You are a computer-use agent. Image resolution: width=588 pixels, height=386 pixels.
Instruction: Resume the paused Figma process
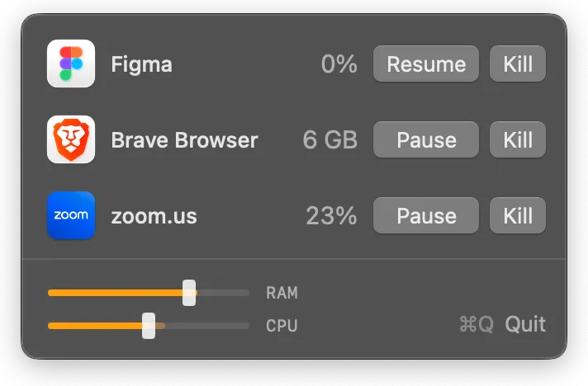pyautogui.click(x=426, y=64)
